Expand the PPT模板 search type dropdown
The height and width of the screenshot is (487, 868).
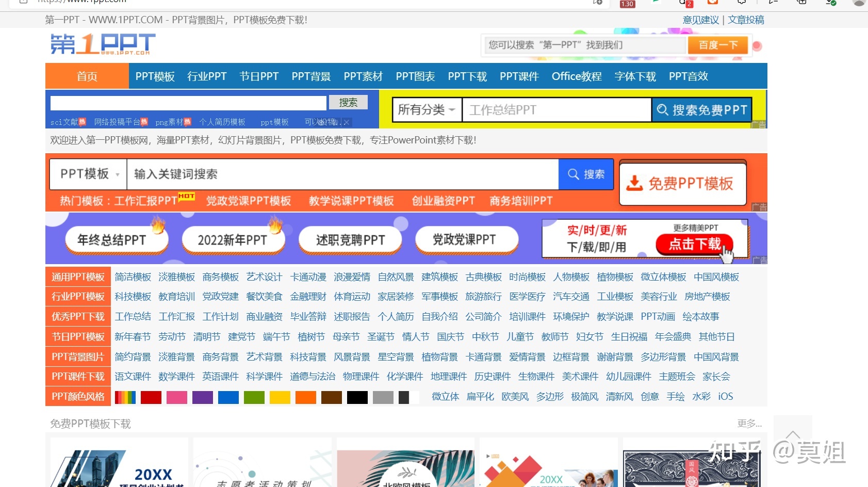click(x=89, y=174)
